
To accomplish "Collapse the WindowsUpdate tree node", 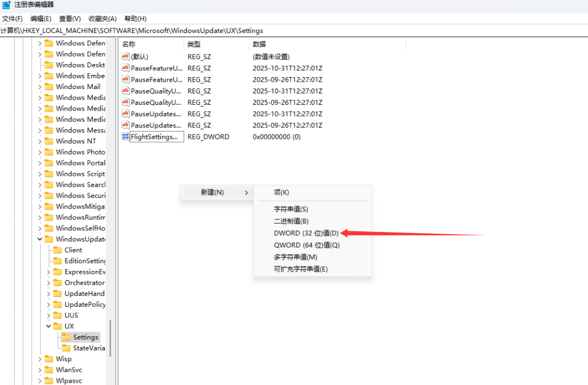I will click(x=40, y=239).
